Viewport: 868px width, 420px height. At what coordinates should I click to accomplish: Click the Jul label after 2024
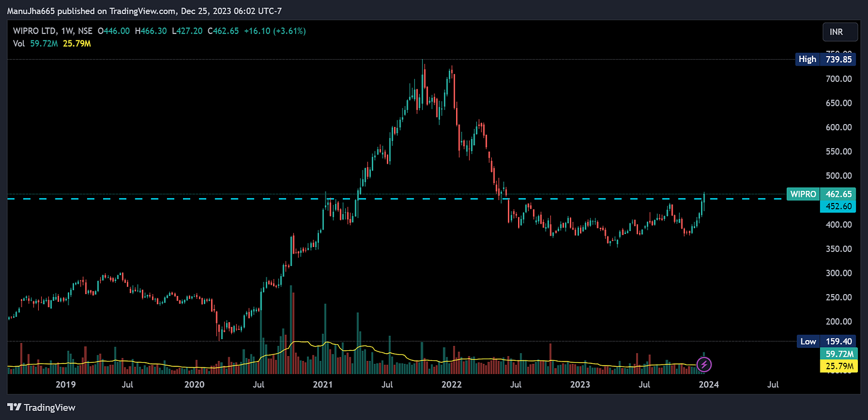(x=773, y=385)
